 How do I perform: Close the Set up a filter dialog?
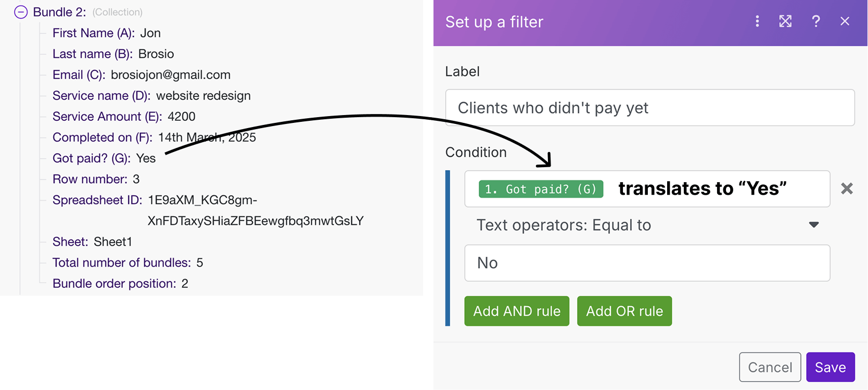click(x=845, y=21)
